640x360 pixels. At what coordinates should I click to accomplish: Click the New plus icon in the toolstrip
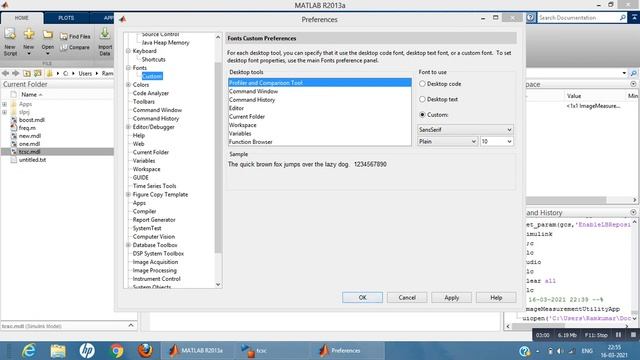(29, 35)
